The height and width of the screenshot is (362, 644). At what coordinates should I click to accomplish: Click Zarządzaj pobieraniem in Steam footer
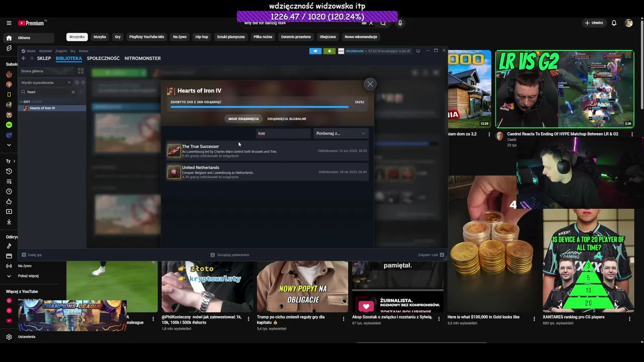[229, 255]
